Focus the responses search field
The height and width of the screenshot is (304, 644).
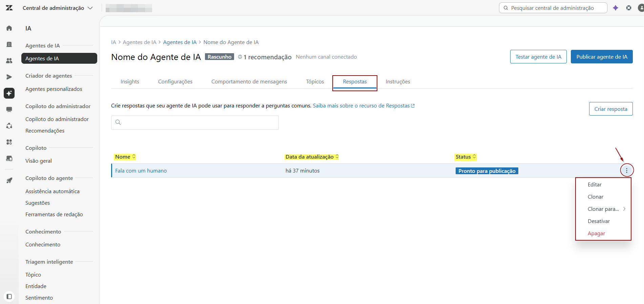pyautogui.click(x=195, y=123)
